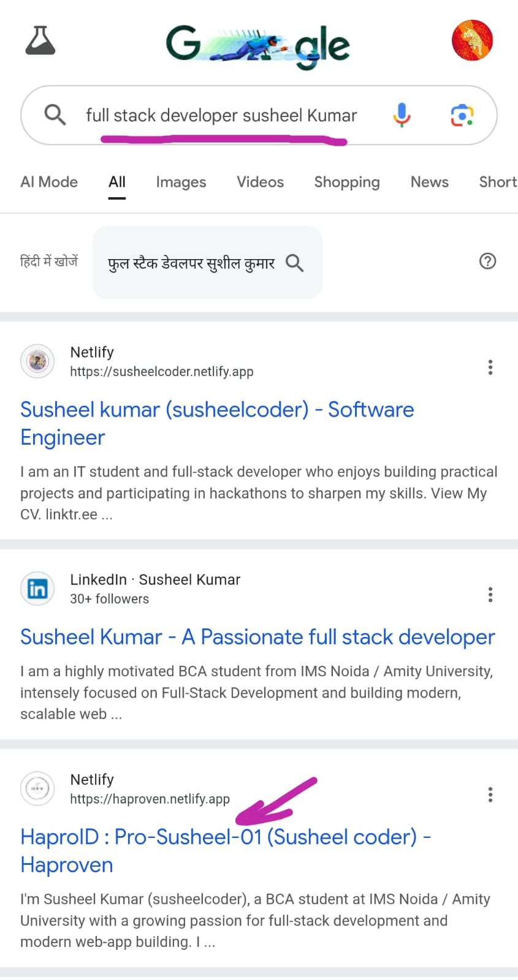Open three-dot menu for LinkedIn result
518x980 pixels.
490,595
